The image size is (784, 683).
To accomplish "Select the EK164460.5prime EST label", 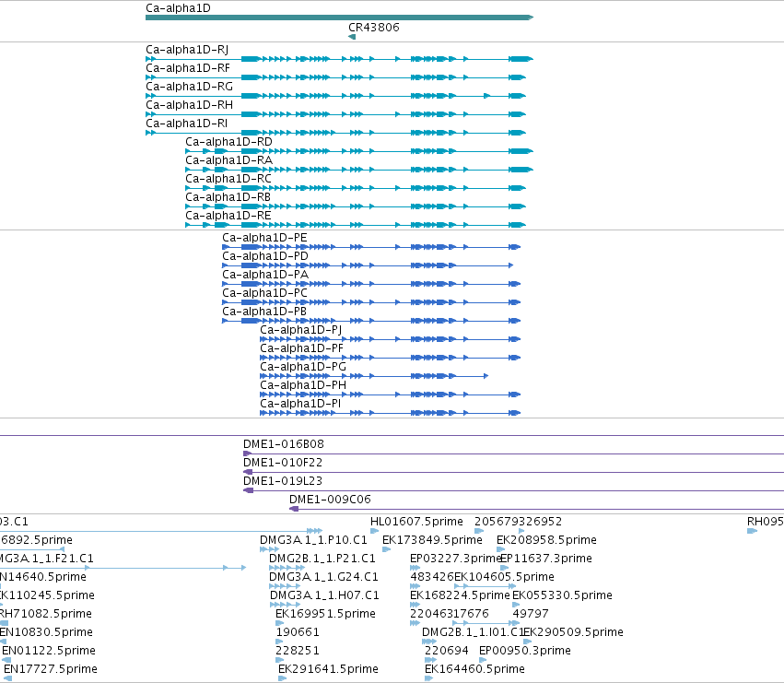I will point(474,669).
